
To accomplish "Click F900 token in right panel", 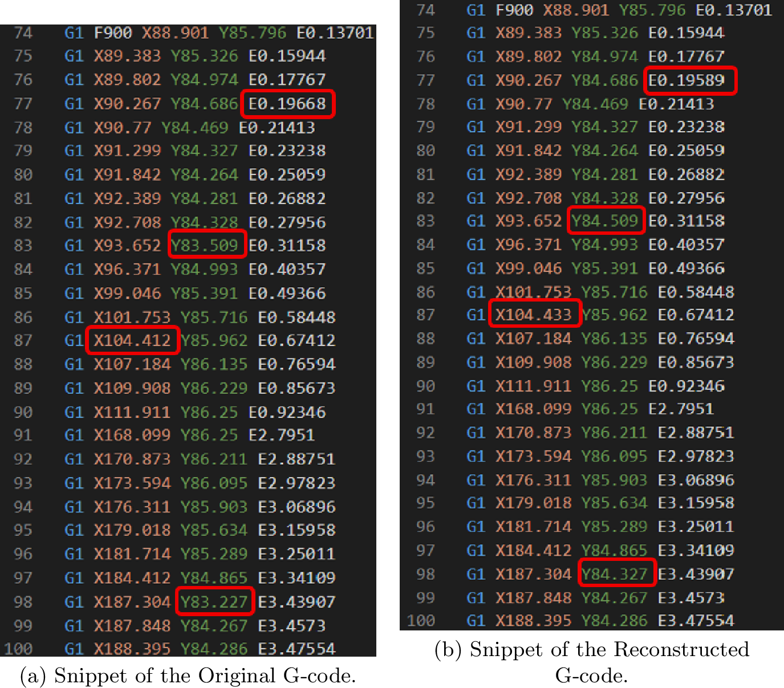I will (x=514, y=10).
